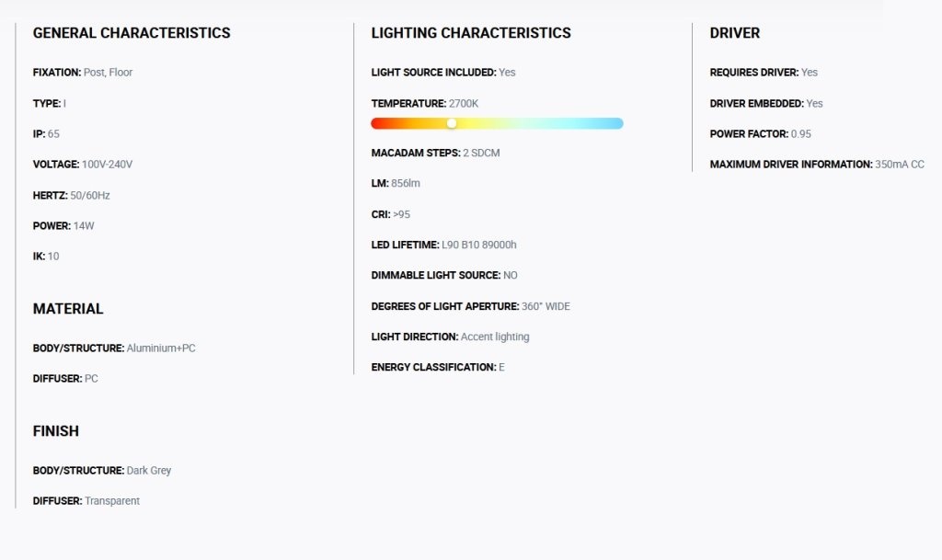Click the Fixation value Post, Floor

(x=108, y=72)
